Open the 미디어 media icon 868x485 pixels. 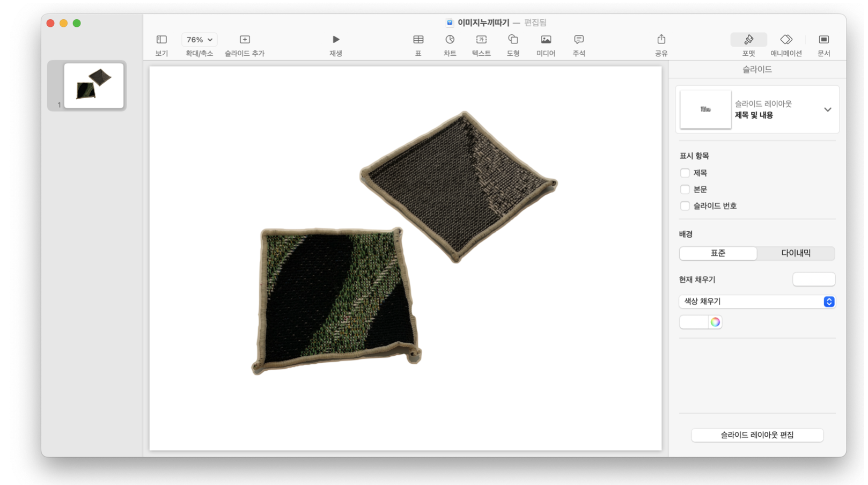point(546,40)
